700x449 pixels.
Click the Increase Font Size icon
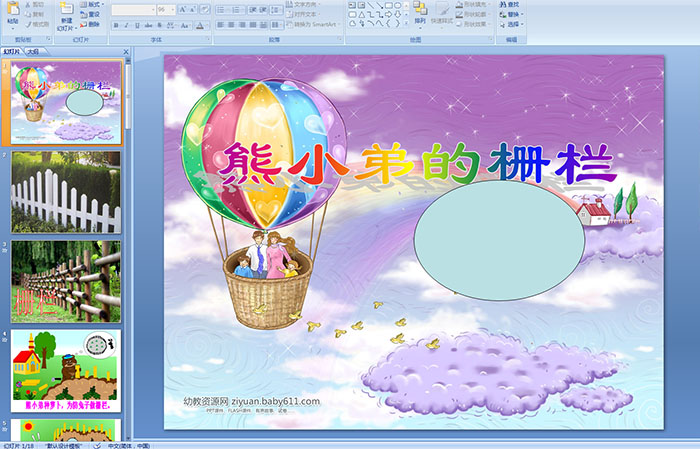pos(183,10)
